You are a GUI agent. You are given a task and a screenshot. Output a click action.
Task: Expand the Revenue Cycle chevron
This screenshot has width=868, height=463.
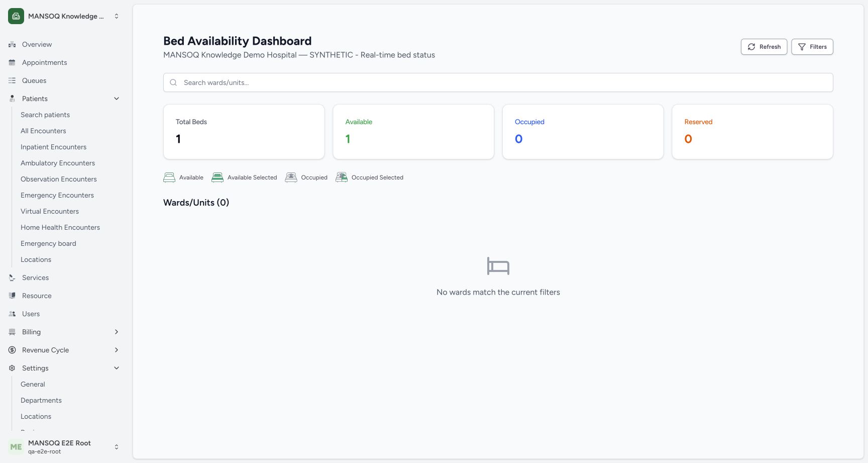[x=117, y=350]
